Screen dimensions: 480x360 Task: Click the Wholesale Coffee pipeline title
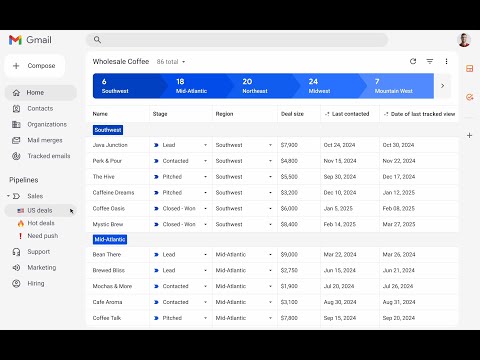click(x=121, y=62)
